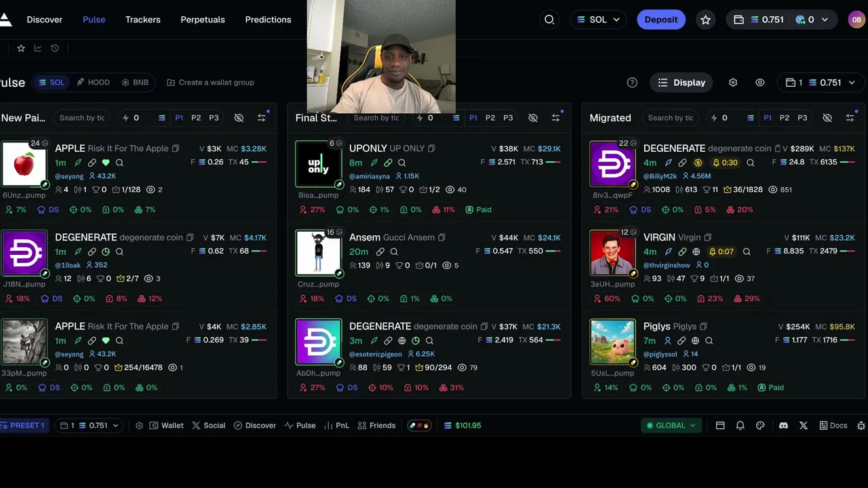Copy the VIRGIN token address
Viewport: 868px width, 488px height.
tap(708, 237)
